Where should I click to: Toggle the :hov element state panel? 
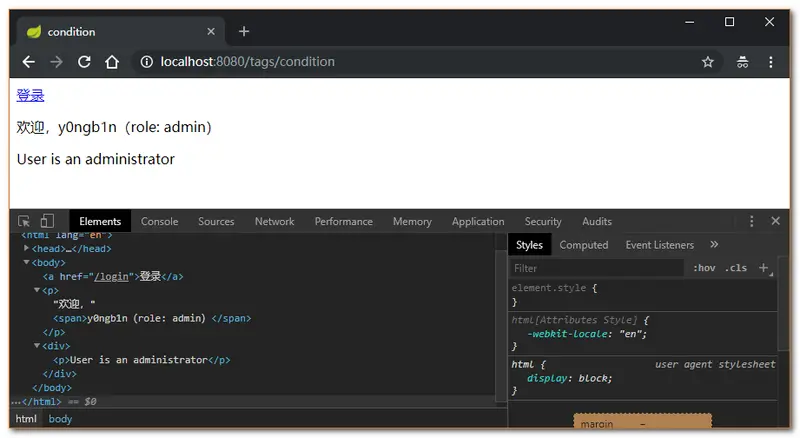click(704, 268)
